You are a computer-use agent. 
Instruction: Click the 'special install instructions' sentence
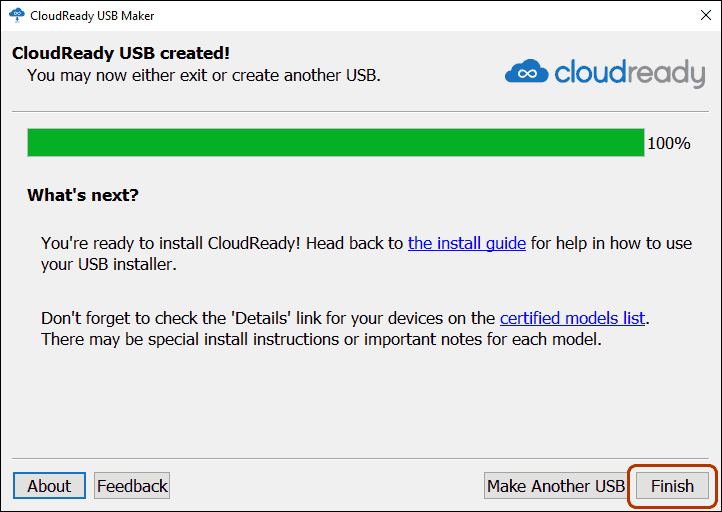[x=321, y=339]
